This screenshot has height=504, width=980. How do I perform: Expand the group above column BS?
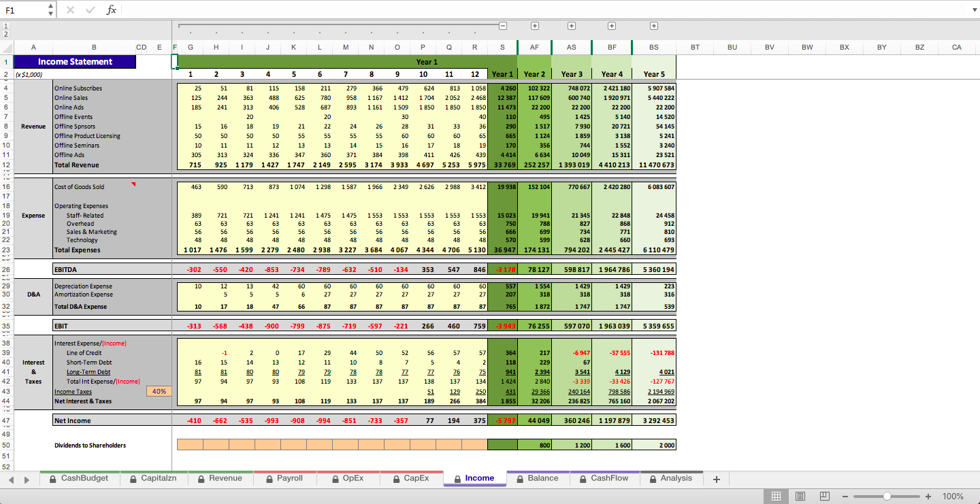pyautogui.click(x=654, y=26)
